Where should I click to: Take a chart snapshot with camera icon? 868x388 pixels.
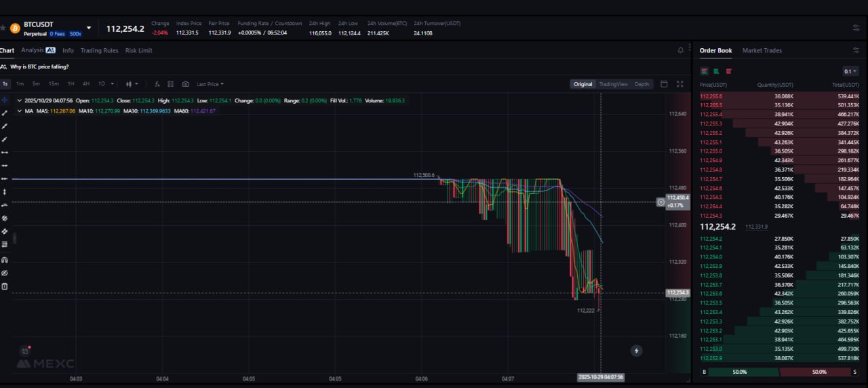(185, 84)
